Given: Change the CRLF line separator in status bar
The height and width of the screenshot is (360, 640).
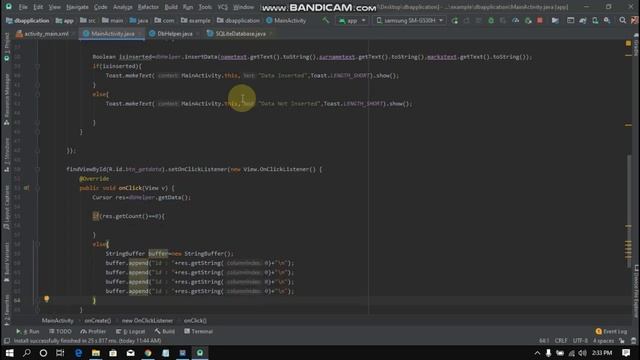Looking at the screenshot, I should coord(561,341).
